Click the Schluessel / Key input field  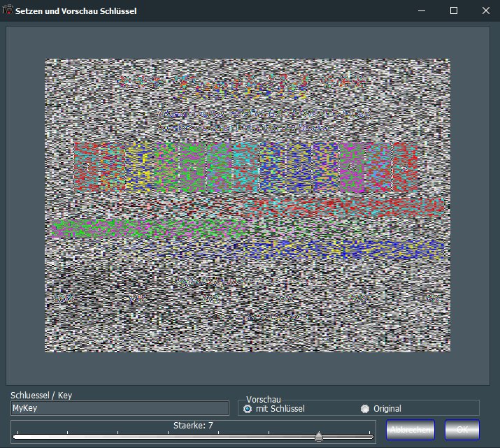[x=120, y=408]
